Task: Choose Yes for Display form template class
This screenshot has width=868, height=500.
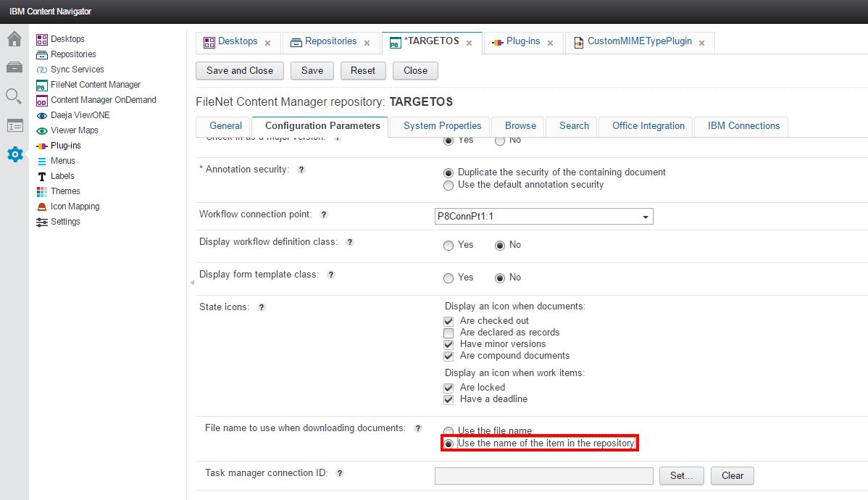Action: click(x=448, y=278)
